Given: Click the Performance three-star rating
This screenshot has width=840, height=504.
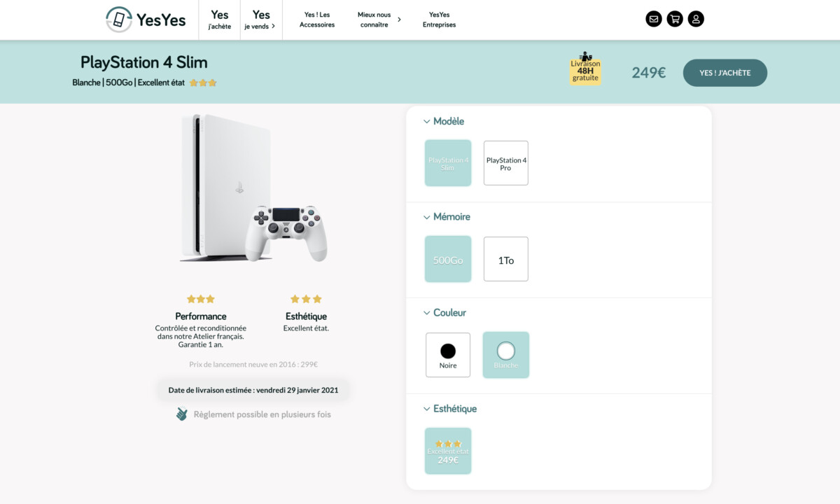Looking at the screenshot, I should 200,299.
